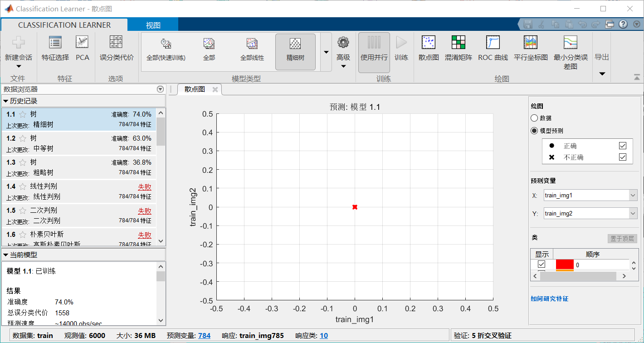Open the quick-access toolbar options arrow
This screenshot has height=343, width=644.
636,24
